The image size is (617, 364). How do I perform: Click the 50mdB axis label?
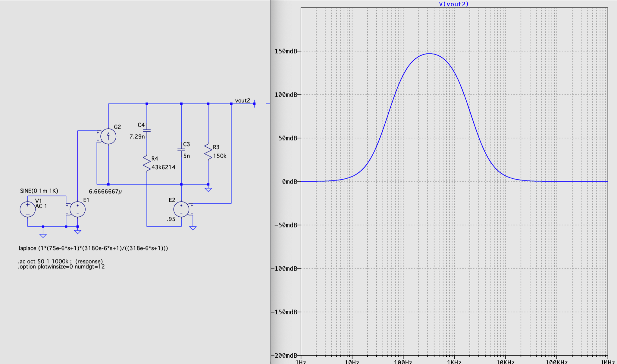288,138
